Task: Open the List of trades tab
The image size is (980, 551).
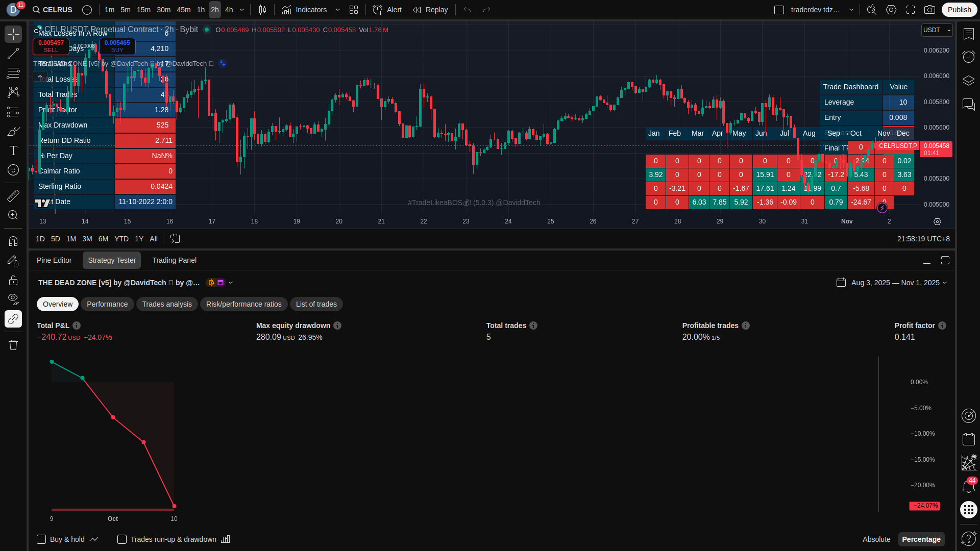Action: pos(316,304)
